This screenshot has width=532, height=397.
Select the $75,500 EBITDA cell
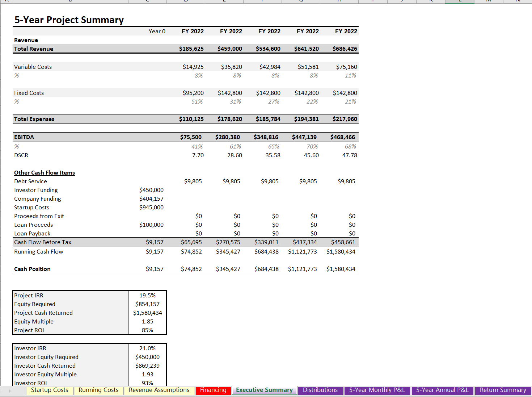[x=191, y=137]
